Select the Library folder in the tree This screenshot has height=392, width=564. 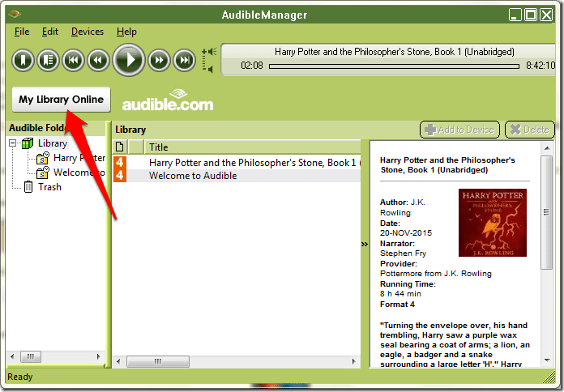click(53, 143)
